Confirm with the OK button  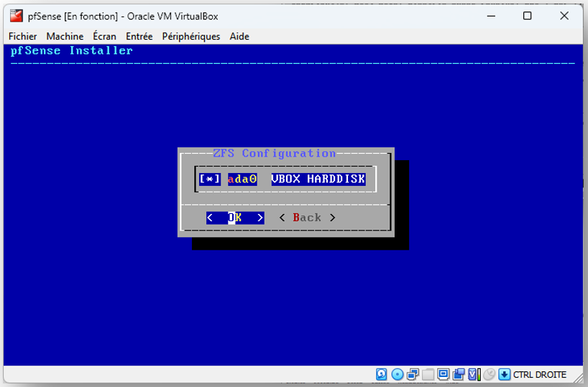235,218
